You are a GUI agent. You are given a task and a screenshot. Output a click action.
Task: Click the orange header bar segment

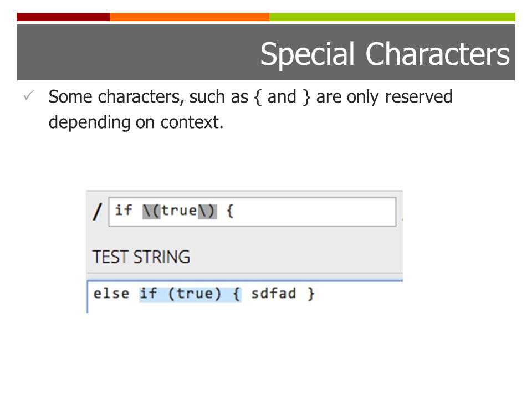click(x=190, y=17)
